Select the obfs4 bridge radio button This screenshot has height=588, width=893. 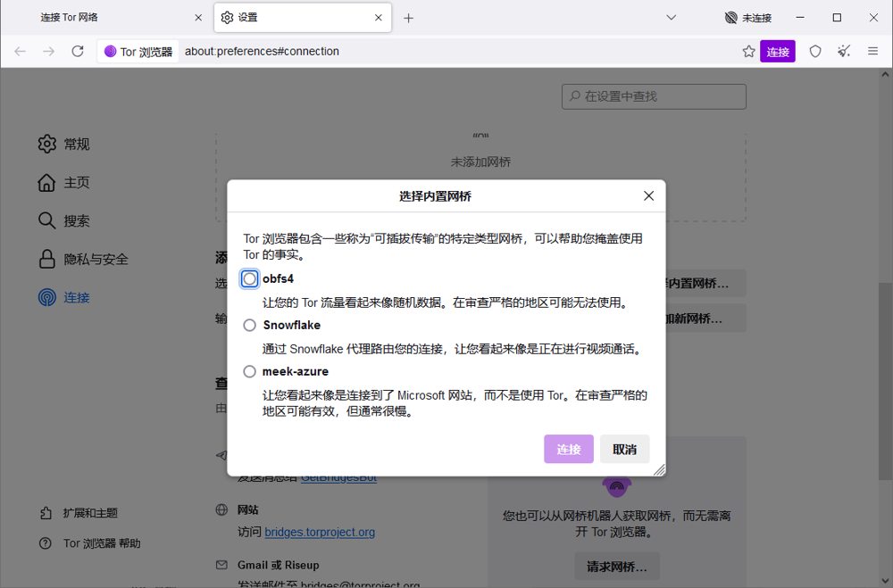[250, 279]
